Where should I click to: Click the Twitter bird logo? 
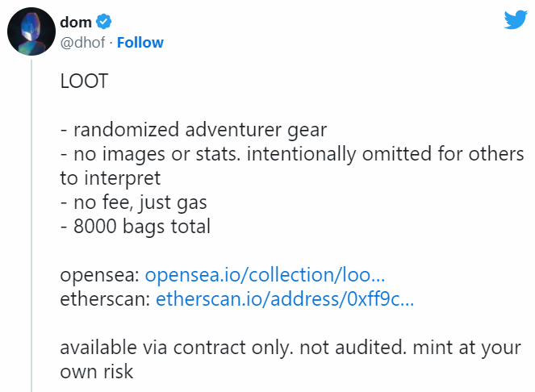[515, 20]
